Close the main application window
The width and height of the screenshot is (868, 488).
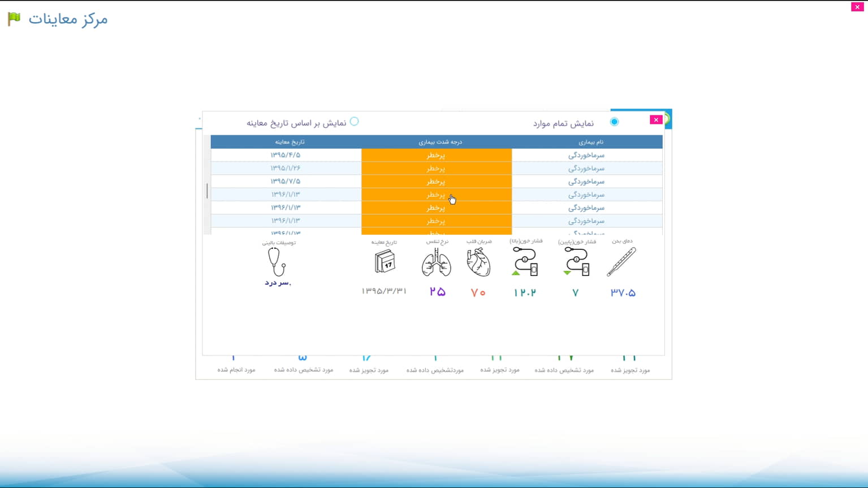pyautogui.click(x=857, y=7)
